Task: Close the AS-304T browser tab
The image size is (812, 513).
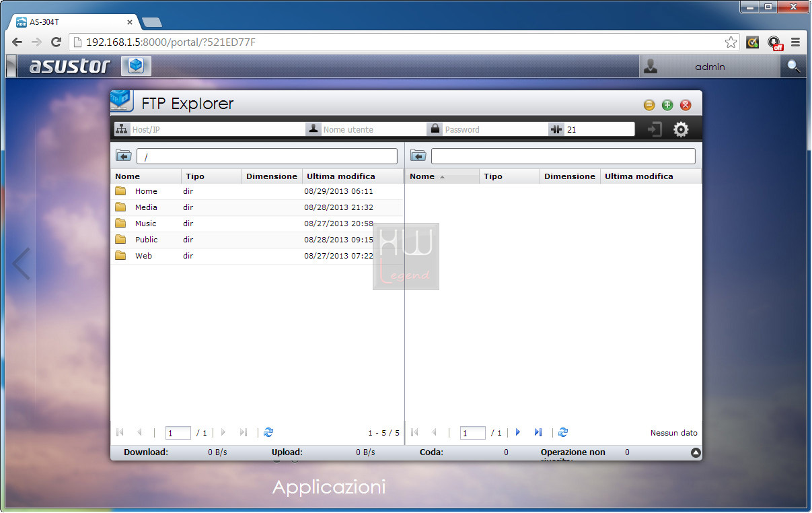Action: tap(130, 22)
